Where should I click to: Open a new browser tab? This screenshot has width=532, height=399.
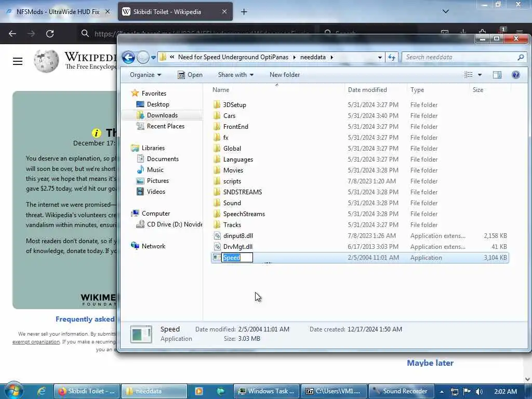pos(244,12)
